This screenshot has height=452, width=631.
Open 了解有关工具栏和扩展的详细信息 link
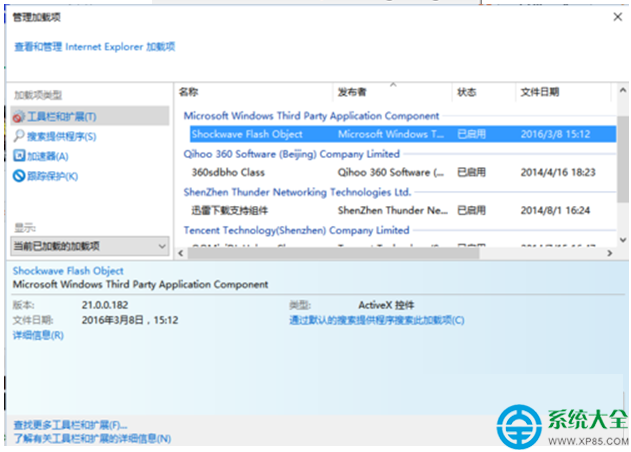click(92, 438)
